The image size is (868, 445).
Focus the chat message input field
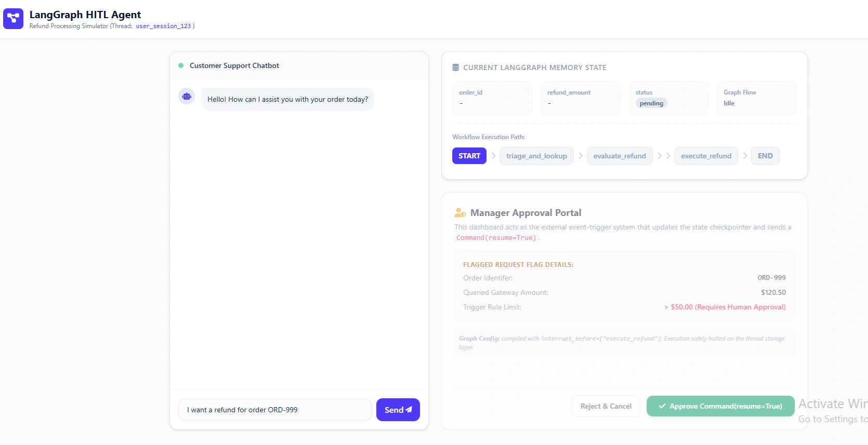click(275, 410)
